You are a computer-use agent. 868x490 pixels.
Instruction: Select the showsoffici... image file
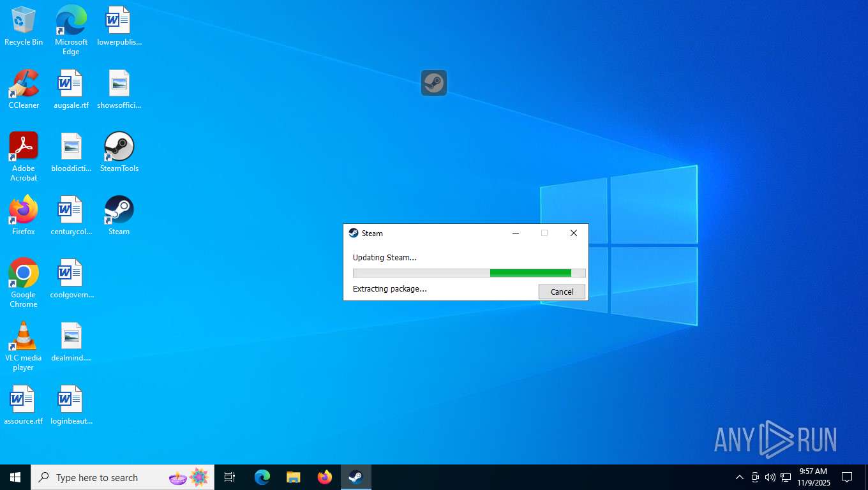pos(119,89)
